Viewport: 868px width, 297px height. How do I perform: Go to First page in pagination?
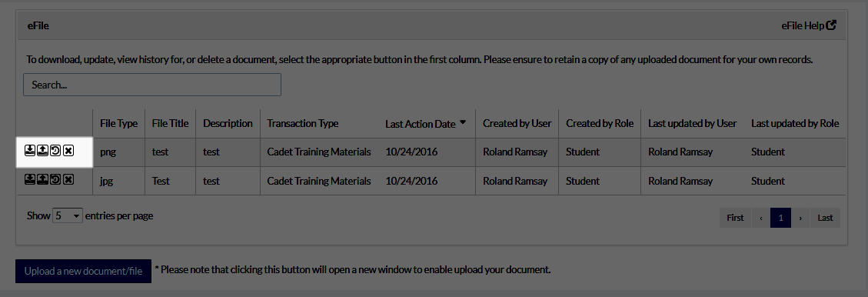click(x=735, y=218)
